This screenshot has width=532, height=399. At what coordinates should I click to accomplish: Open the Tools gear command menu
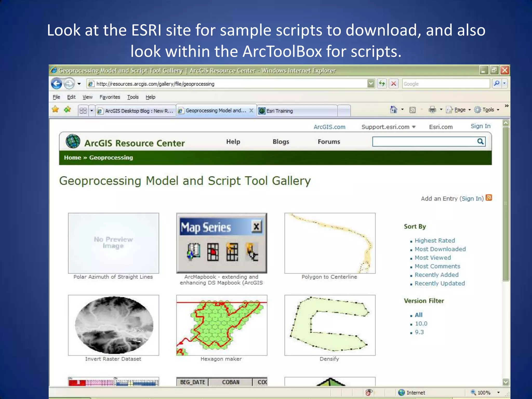[487, 110]
